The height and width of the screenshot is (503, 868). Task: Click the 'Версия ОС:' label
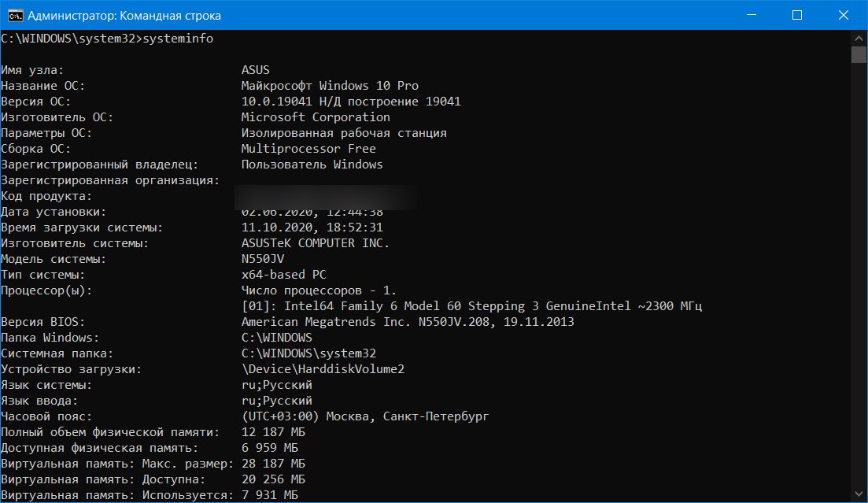(36, 102)
